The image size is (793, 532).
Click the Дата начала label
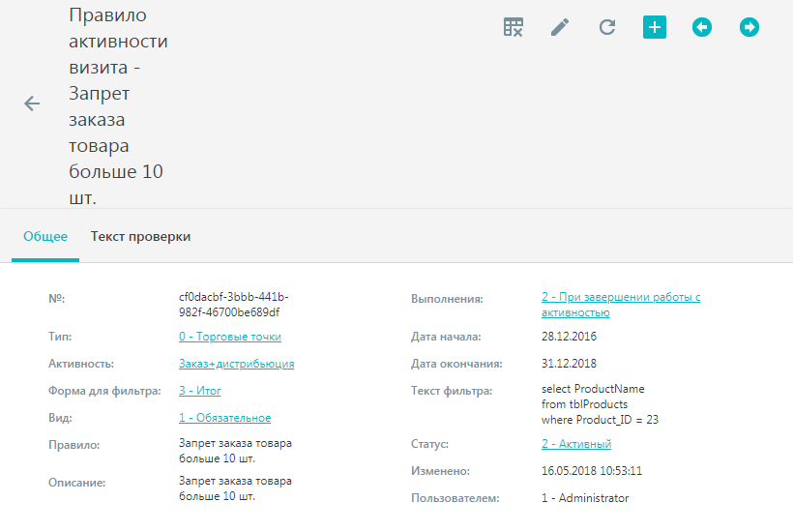446,337
